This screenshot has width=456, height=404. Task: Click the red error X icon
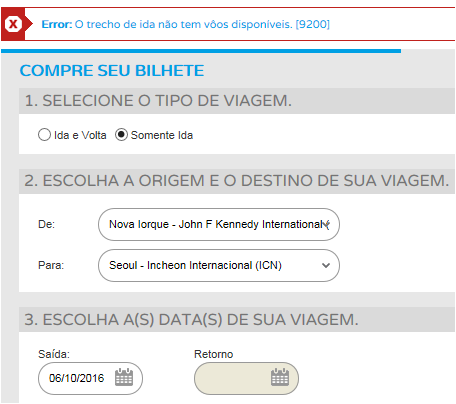(x=13, y=24)
